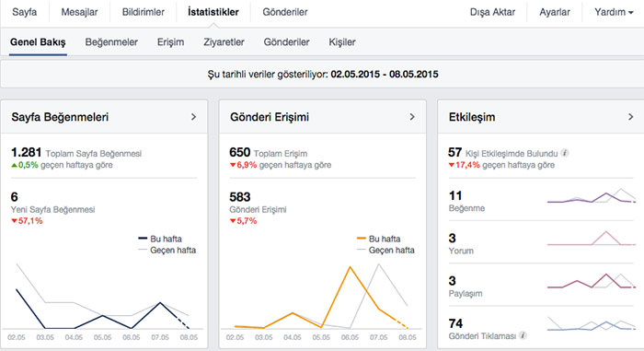Open Etkileşim details via chevron arrow
644x351 pixels.
[630, 117]
